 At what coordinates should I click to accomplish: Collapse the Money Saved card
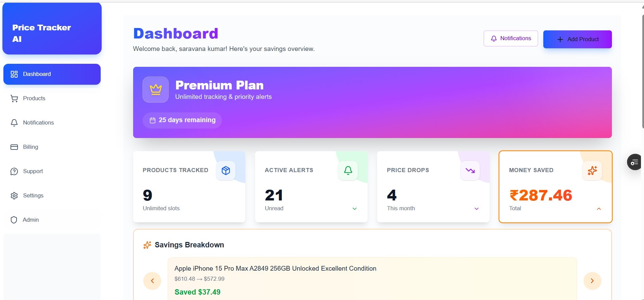pos(599,209)
